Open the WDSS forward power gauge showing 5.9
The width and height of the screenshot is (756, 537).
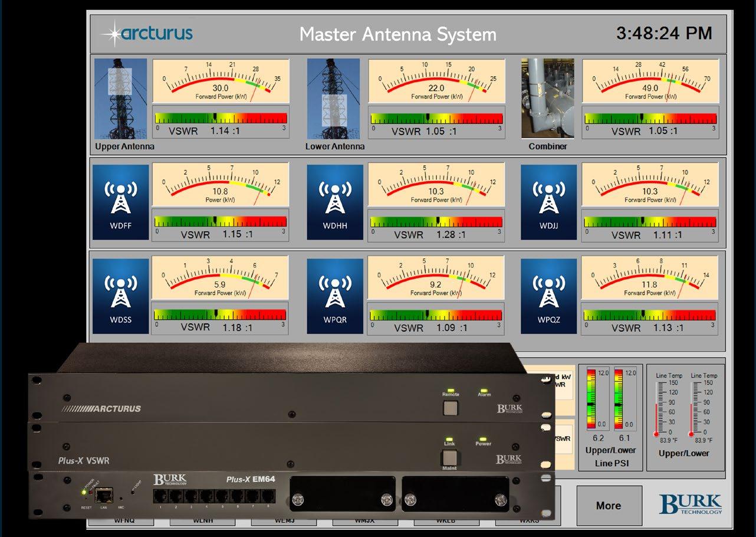coord(220,278)
